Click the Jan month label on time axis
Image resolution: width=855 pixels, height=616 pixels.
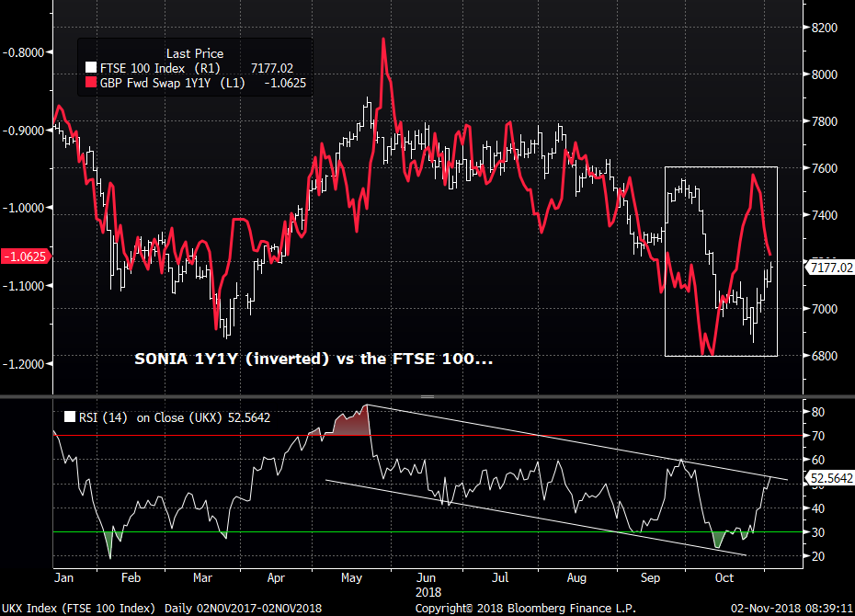[x=63, y=577]
